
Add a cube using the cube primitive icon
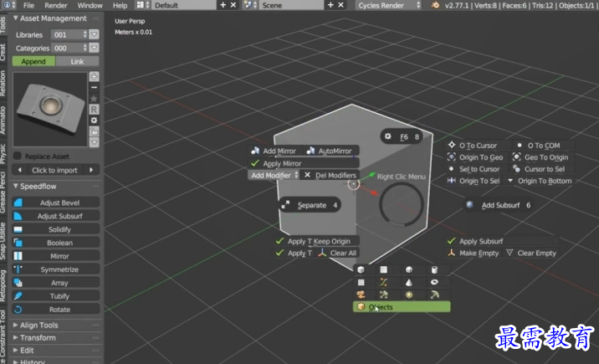[x=361, y=269]
